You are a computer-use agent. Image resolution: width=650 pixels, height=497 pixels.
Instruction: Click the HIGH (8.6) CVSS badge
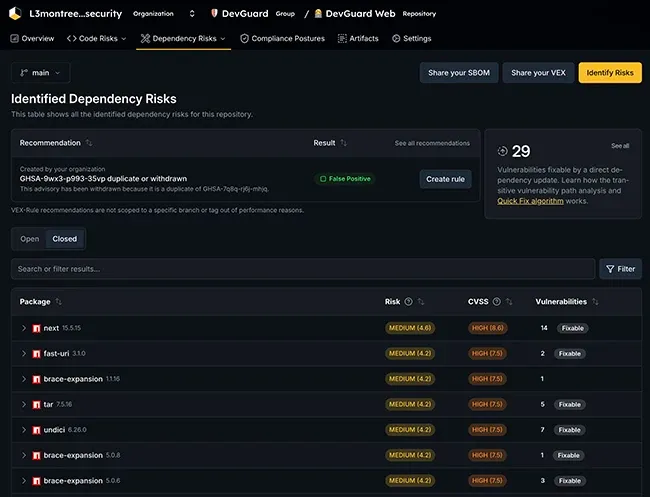tap(488, 328)
